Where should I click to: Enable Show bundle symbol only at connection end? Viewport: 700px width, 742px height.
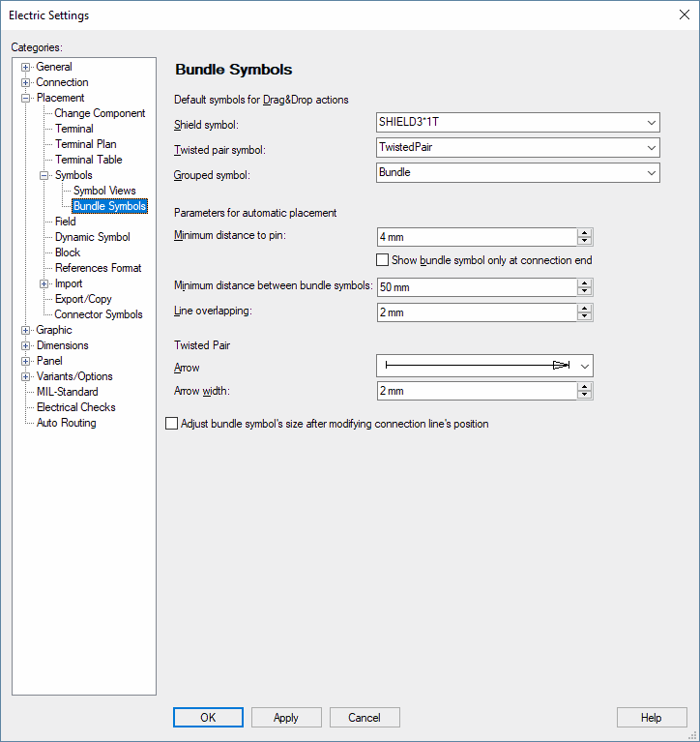[x=383, y=260]
